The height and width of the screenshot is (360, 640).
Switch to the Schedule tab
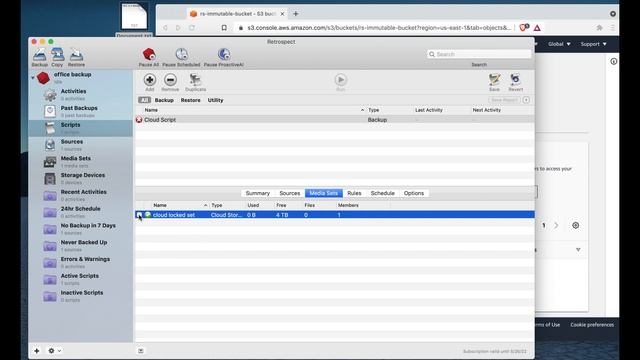click(x=382, y=193)
